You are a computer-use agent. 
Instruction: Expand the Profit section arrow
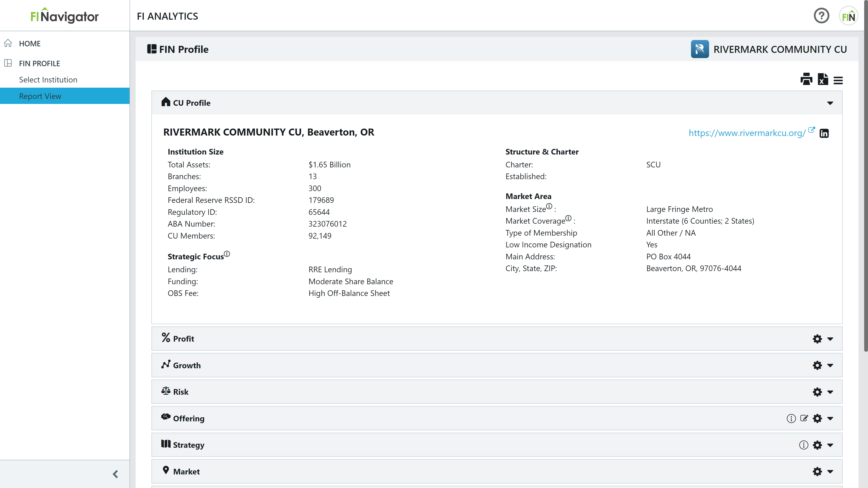(x=830, y=339)
